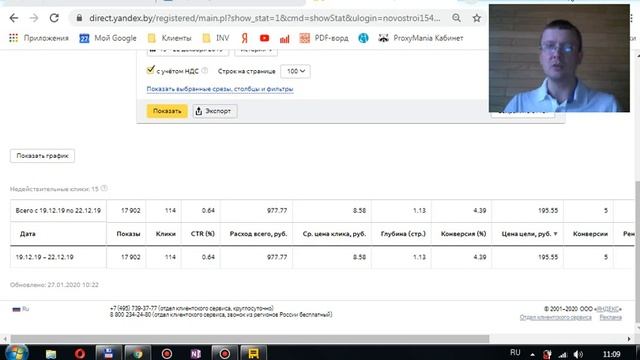Open the red bar chart bookmark icon
The image size is (640, 360).
[x=284, y=38]
